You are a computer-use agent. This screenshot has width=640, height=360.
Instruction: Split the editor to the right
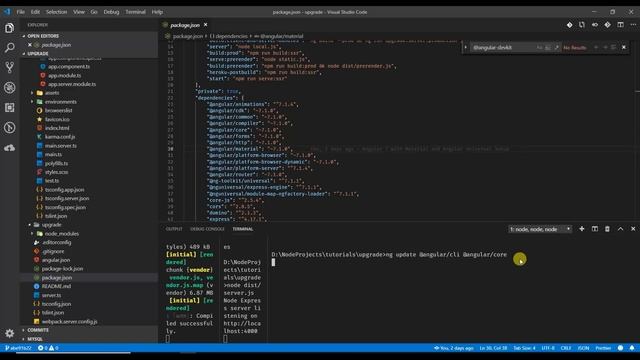[620, 25]
